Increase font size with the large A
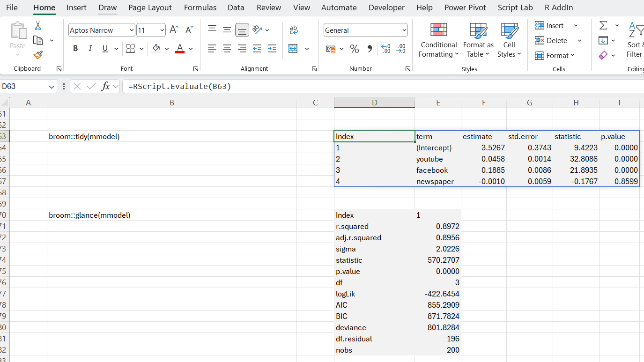Viewport: 644px width, 362px height. click(x=174, y=30)
